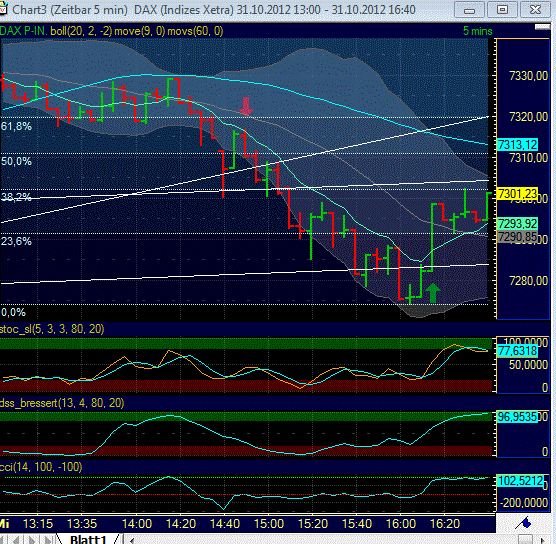
Task: Click the '13:15' time axis label
Action: tap(38, 524)
